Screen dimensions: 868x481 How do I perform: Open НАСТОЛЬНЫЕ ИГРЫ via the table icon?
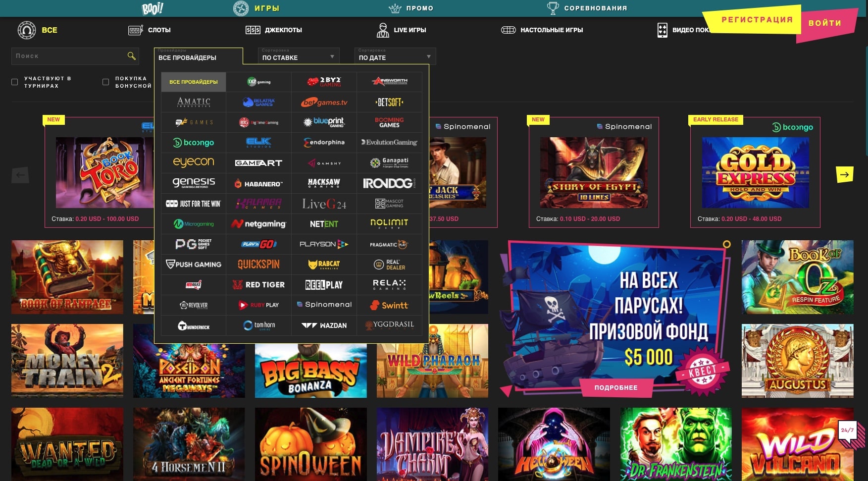(x=509, y=30)
